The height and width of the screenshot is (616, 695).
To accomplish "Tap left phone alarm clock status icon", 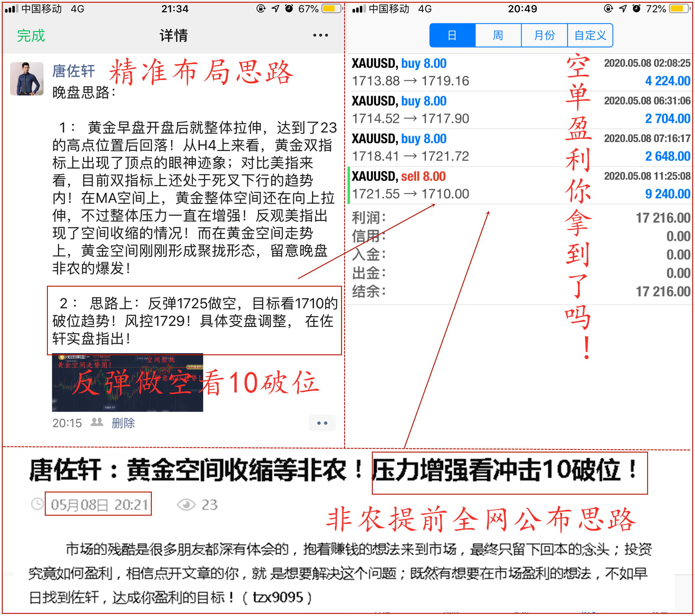I will (x=289, y=9).
